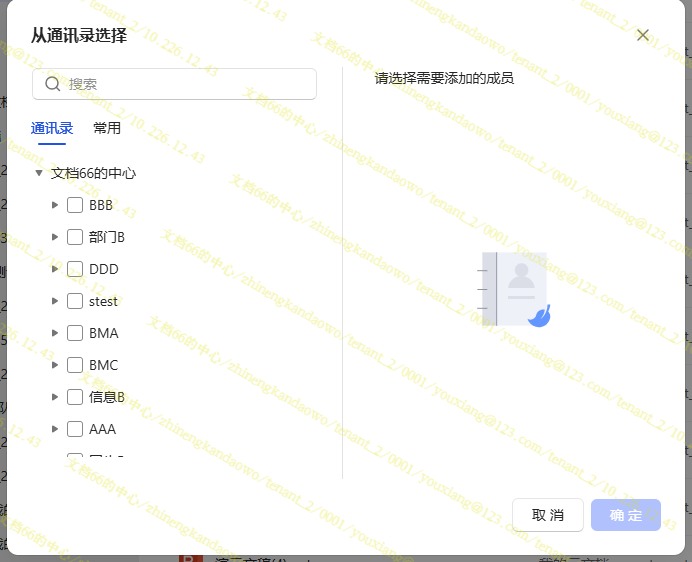Switch to the 通讯录 tab

[x=52, y=128]
